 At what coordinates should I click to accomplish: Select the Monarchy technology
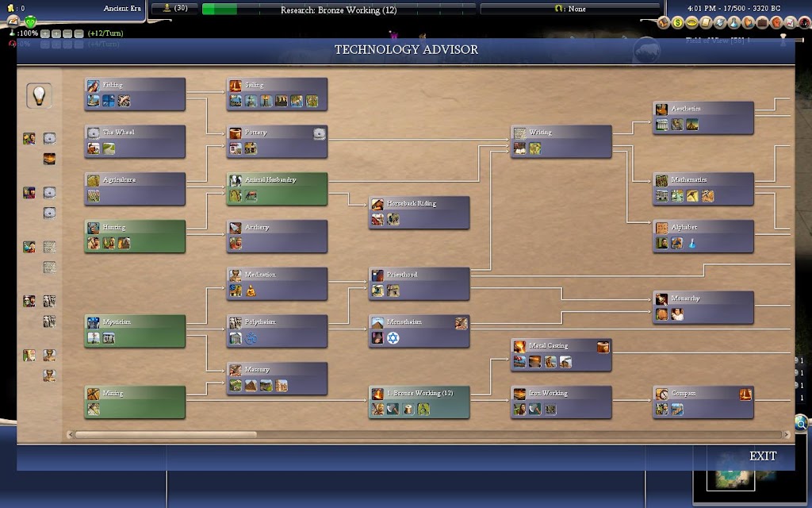(703, 307)
